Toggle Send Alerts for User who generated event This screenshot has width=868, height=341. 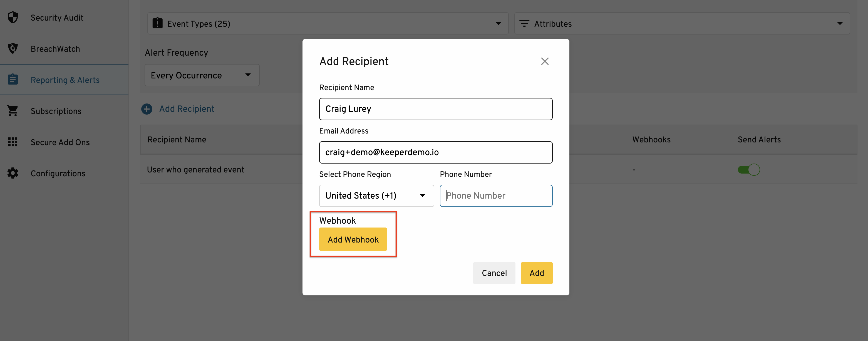tap(749, 169)
